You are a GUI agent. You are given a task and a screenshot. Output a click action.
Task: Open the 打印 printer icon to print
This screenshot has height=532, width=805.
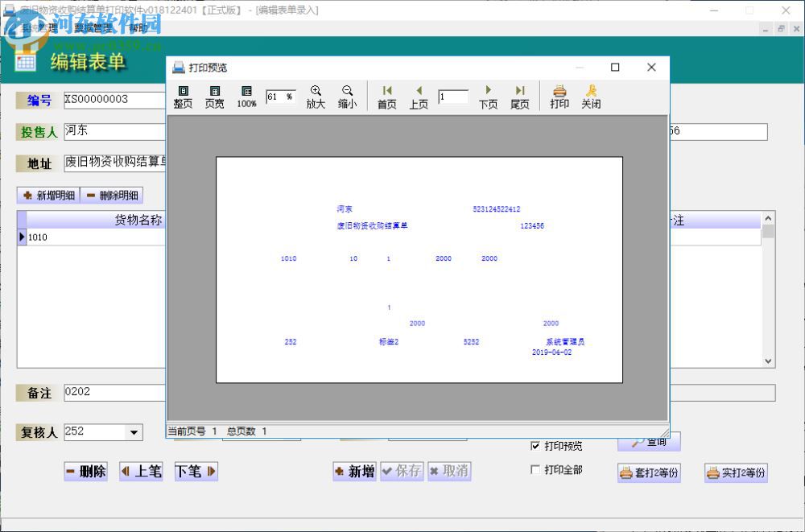(x=559, y=95)
